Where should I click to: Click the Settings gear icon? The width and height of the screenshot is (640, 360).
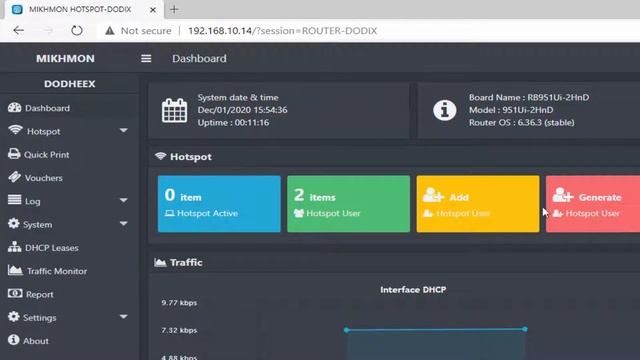coord(13,317)
